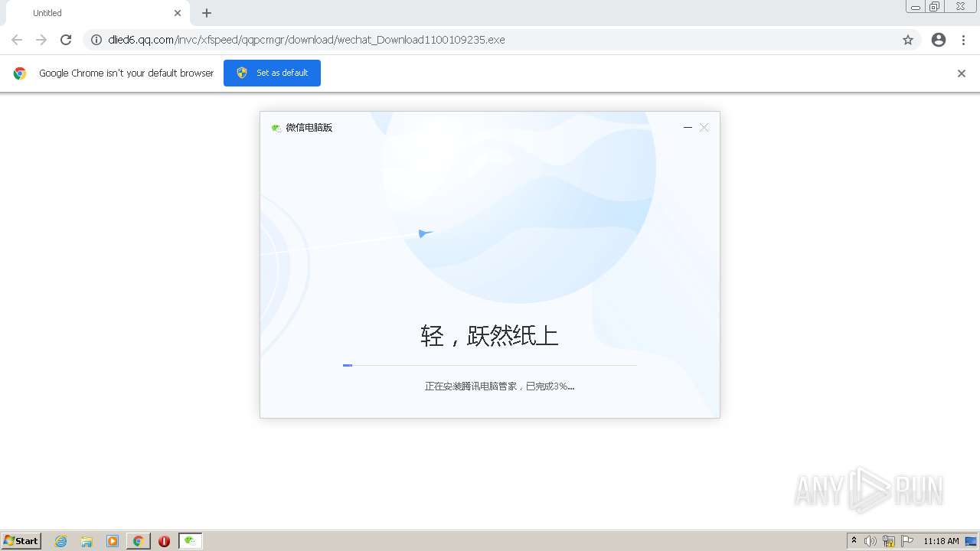980x551 pixels.
Task: Bookmark this page with the star icon
Action: [908, 40]
